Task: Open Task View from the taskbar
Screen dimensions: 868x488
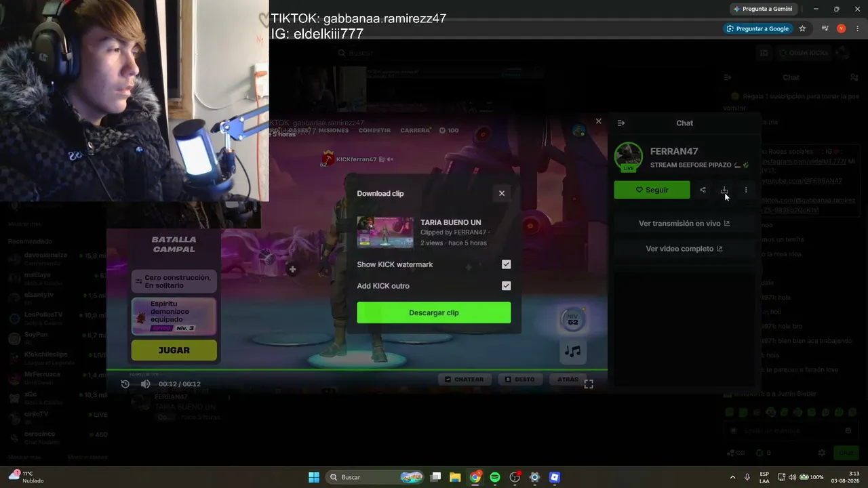Action: (436, 477)
